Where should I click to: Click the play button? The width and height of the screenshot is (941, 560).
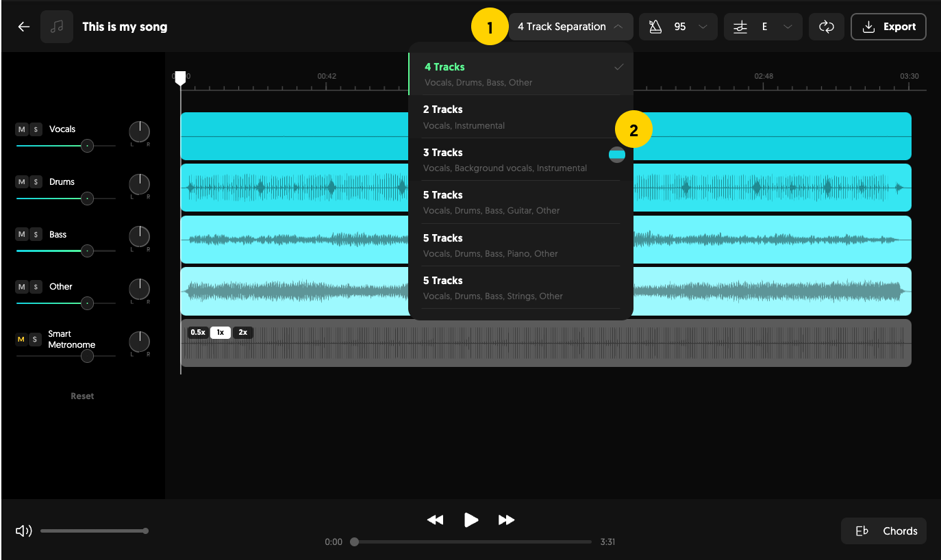pos(471,520)
